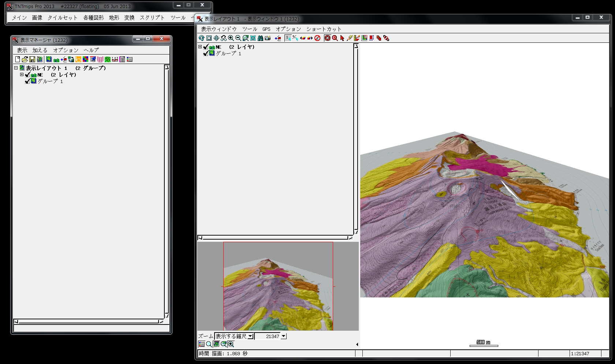The image size is (615, 364).
Task: Click the locator legend icon below zoom
Action: pyautogui.click(x=202, y=344)
